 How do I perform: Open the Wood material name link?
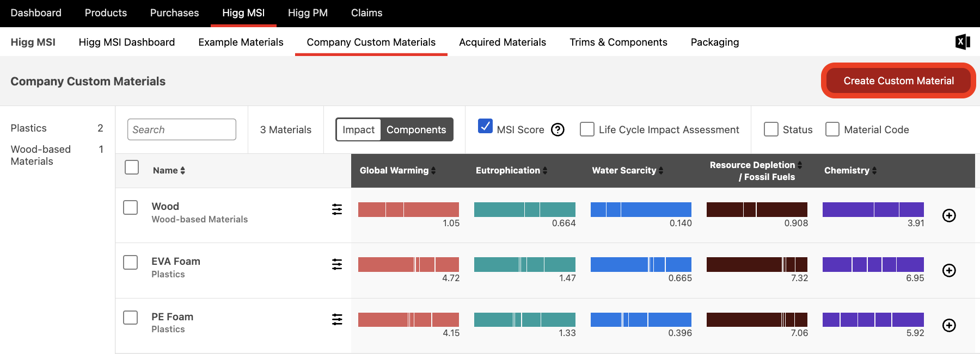tap(166, 206)
